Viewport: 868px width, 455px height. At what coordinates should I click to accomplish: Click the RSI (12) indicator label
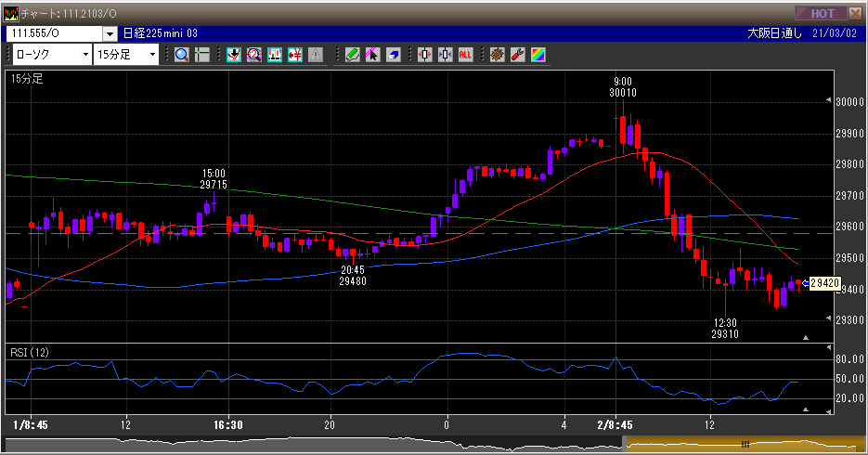[x=30, y=353]
